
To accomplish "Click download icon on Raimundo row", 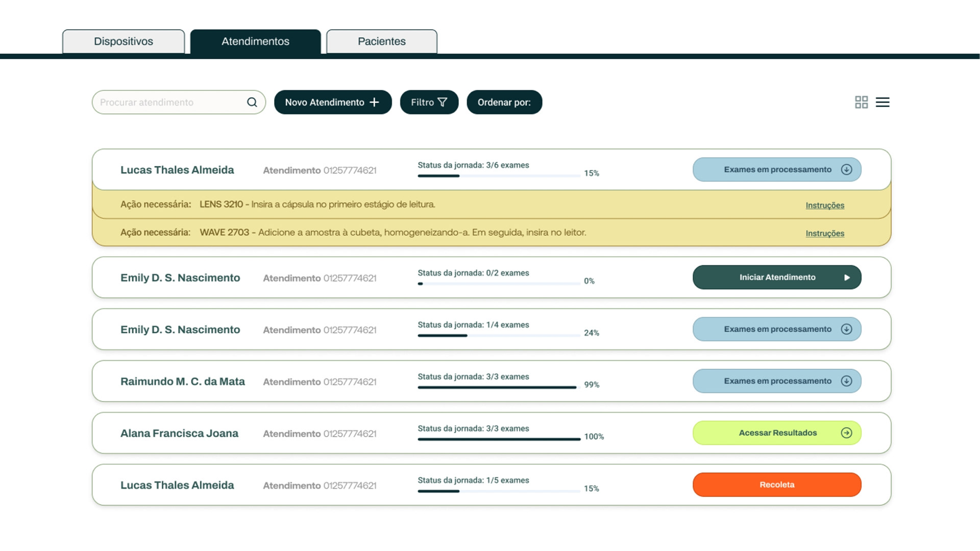I will 846,381.
